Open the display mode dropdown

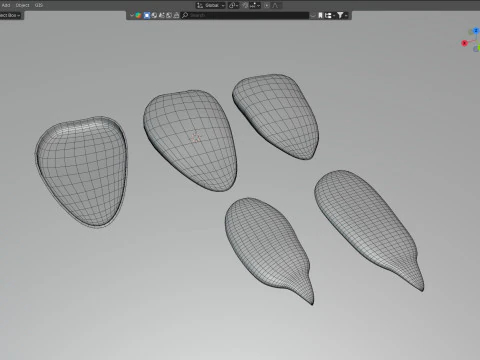point(330,15)
